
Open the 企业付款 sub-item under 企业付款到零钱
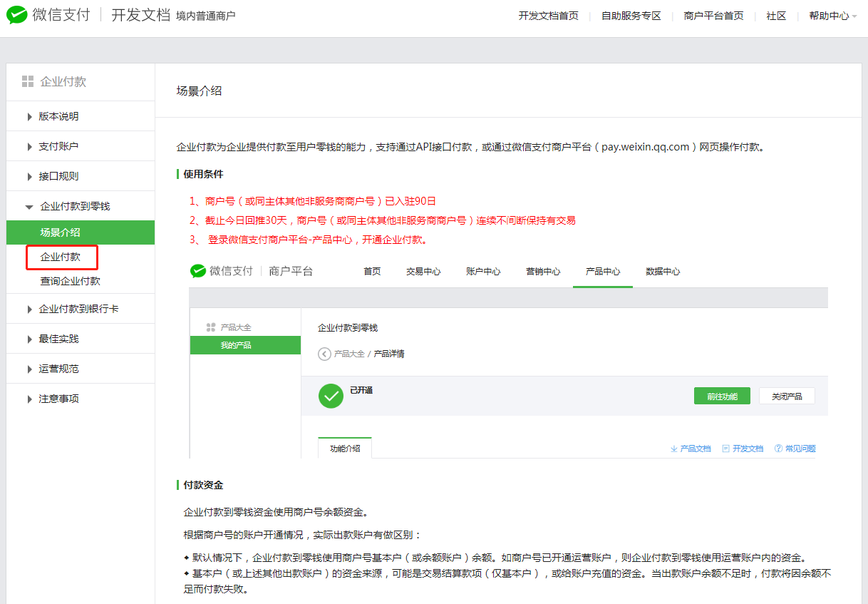[61, 257]
